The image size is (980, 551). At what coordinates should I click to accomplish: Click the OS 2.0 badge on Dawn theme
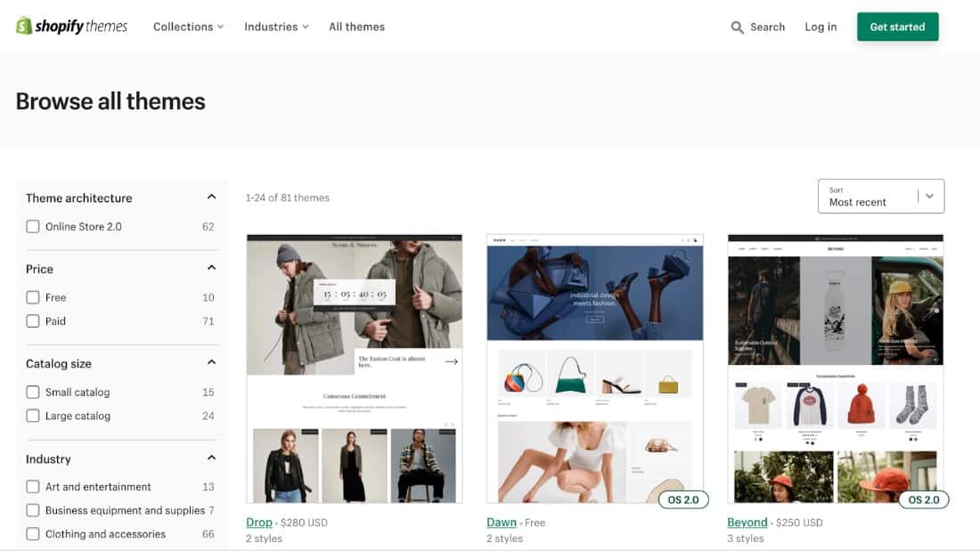[682, 499]
